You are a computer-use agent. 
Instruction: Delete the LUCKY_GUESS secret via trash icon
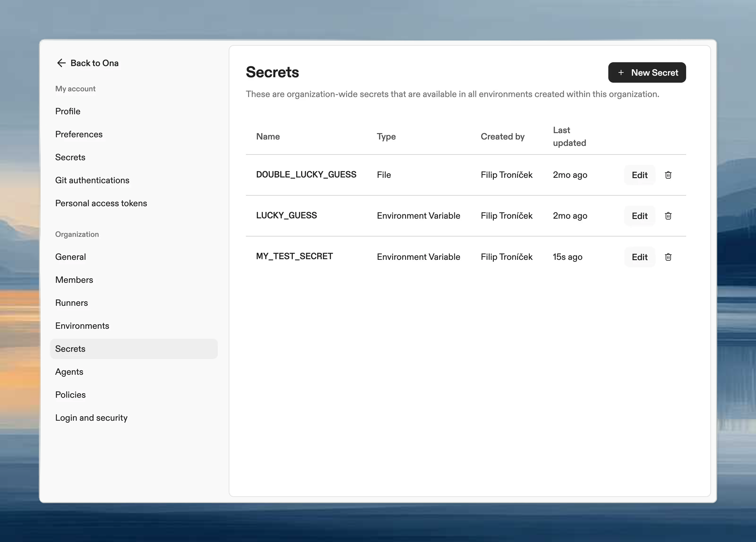tap(668, 216)
